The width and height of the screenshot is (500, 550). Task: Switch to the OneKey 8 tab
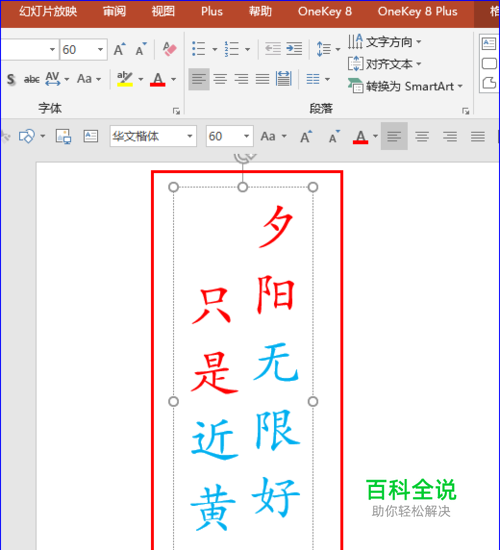(325, 12)
